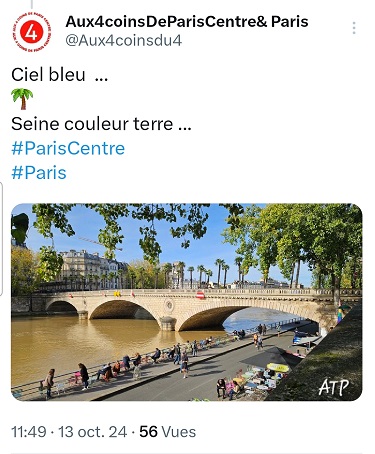Open the Seine bridge photo

(x=187, y=302)
